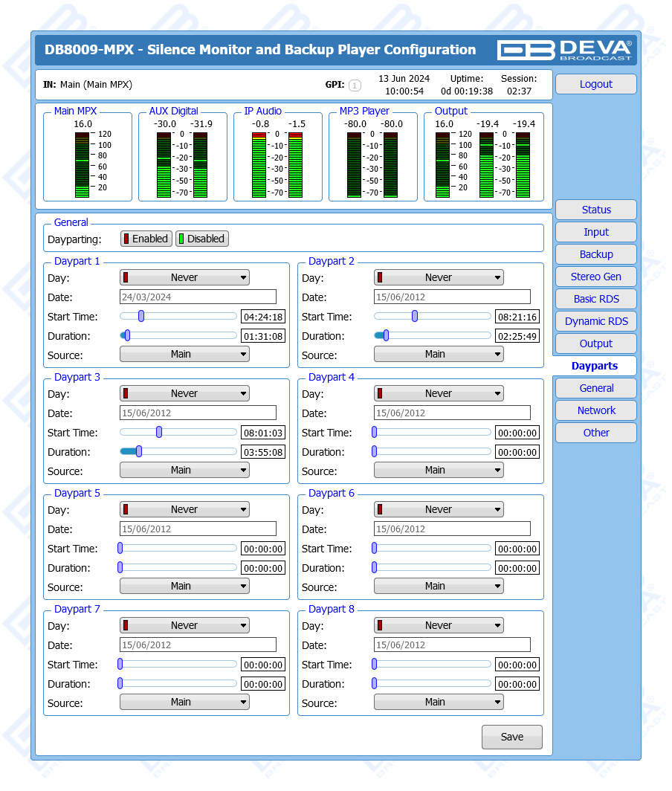The image size is (672, 791).
Task: Click the AUX Digital level meter
Action: pos(182,164)
